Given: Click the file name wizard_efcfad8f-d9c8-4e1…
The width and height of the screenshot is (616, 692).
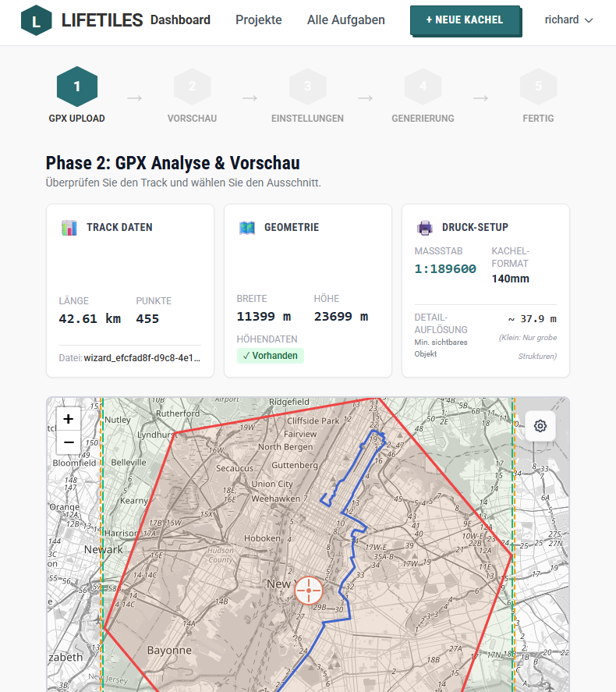Looking at the screenshot, I should pos(142,358).
